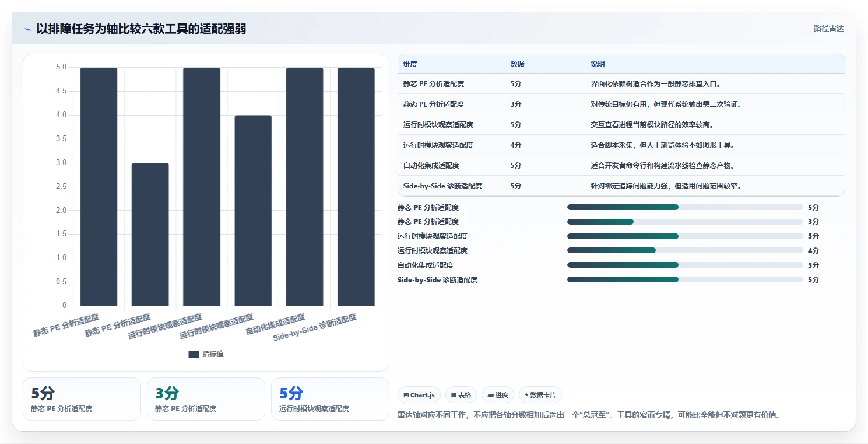Click the 5.0 tick on the chart y-axis

pos(61,67)
